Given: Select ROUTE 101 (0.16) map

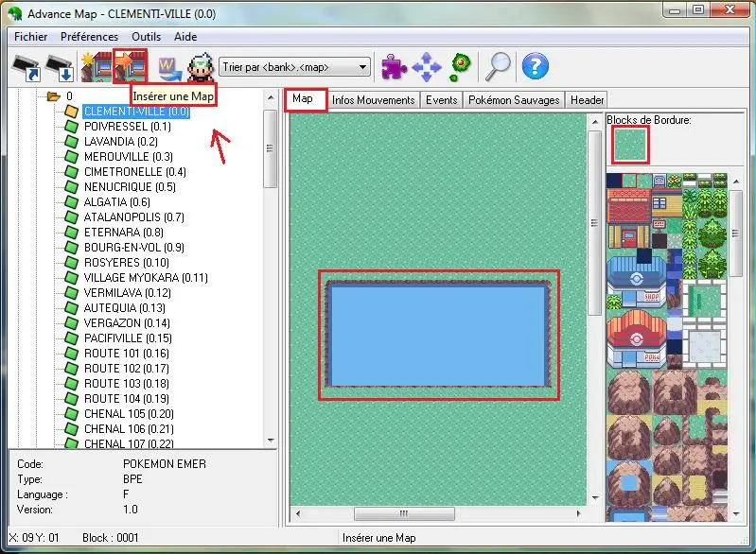Looking at the screenshot, I should (x=127, y=354).
